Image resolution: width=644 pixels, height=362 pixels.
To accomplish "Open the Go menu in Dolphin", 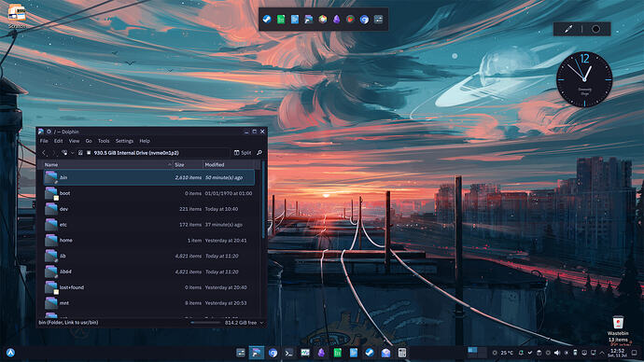I will tap(89, 141).
